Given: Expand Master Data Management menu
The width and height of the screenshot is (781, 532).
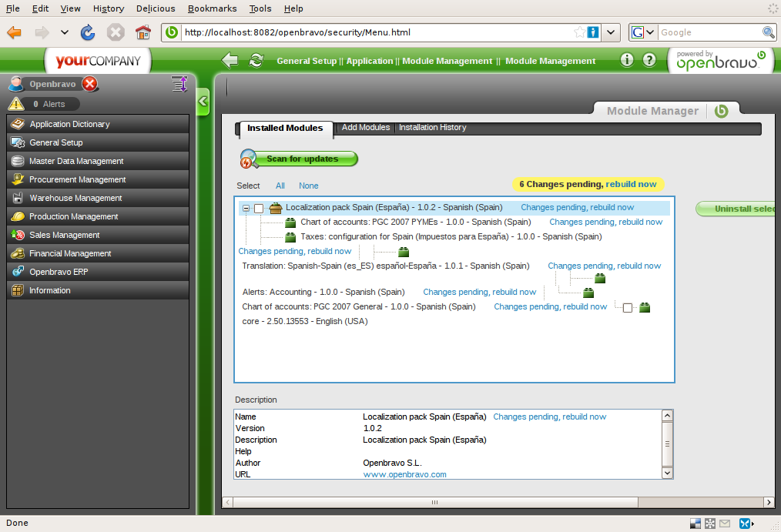Looking at the screenshot, I should 98,161.
